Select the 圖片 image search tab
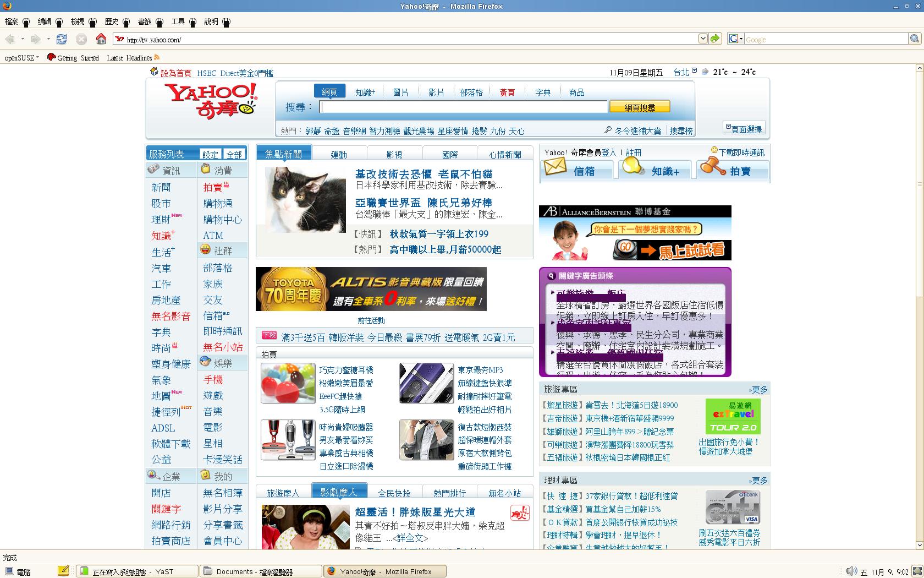The height and width of the screenshot is (578, 924). [400, 92]
